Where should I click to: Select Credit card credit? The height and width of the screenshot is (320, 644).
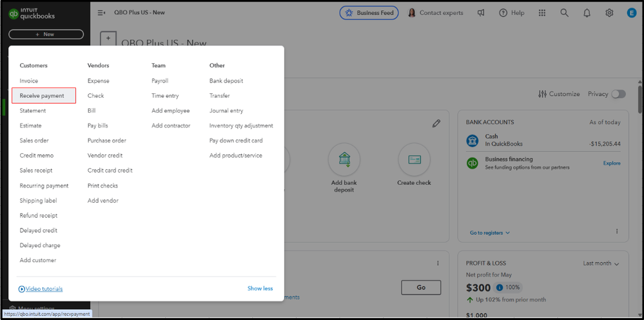click(x=110, y=170)
